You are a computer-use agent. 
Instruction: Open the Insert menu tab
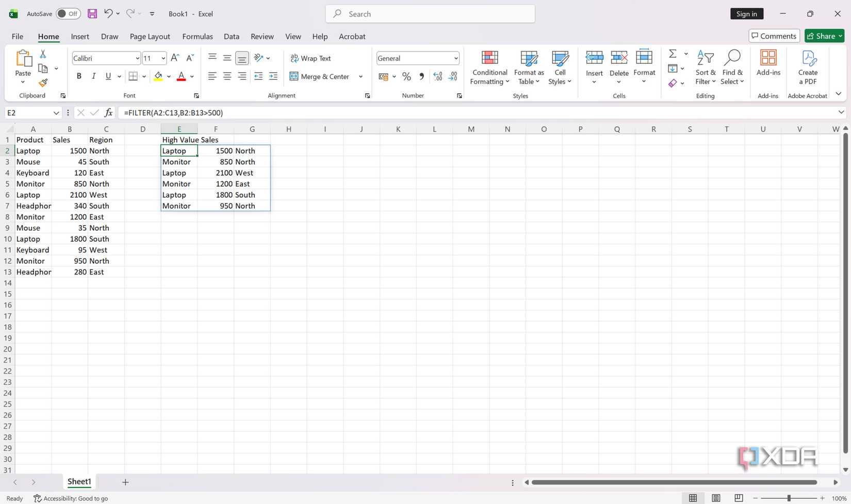80,36
